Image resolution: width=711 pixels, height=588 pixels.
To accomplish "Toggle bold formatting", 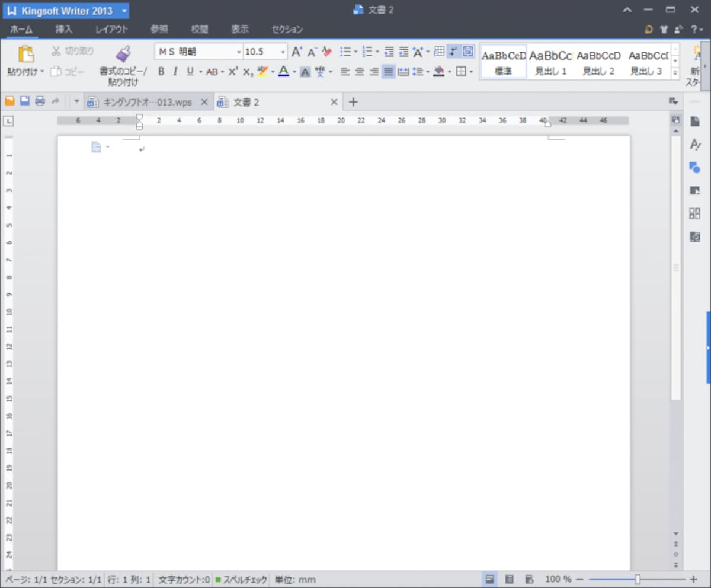I will pyautogui.click(x=161, y=72).
